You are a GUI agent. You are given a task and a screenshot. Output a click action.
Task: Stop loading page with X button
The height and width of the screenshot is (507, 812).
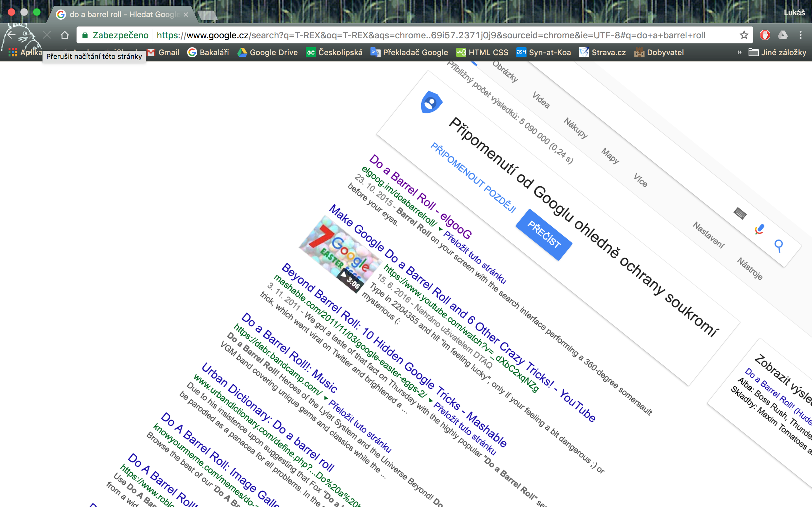coord(47,35)
